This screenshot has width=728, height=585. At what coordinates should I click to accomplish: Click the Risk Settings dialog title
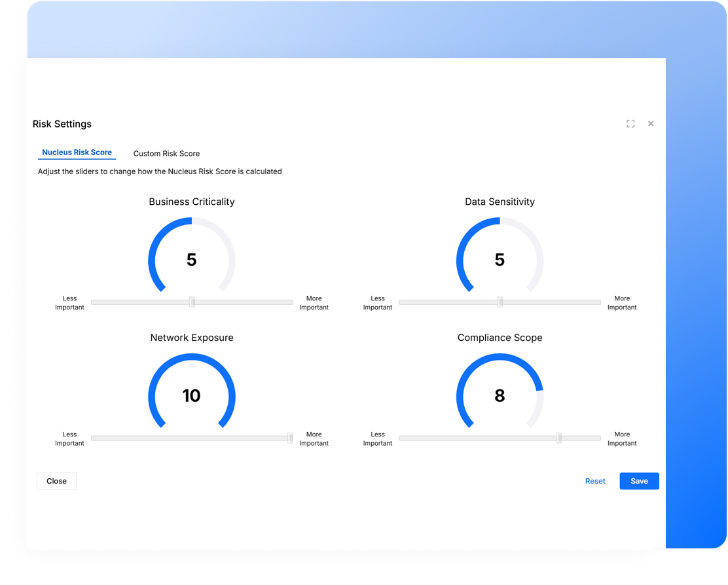point(62,124)
